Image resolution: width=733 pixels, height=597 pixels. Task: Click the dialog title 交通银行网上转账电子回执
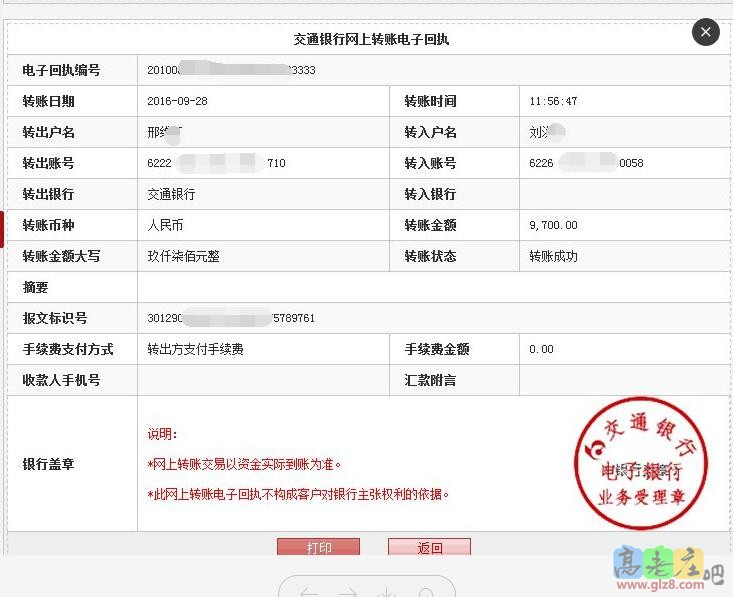click(371, 39)
